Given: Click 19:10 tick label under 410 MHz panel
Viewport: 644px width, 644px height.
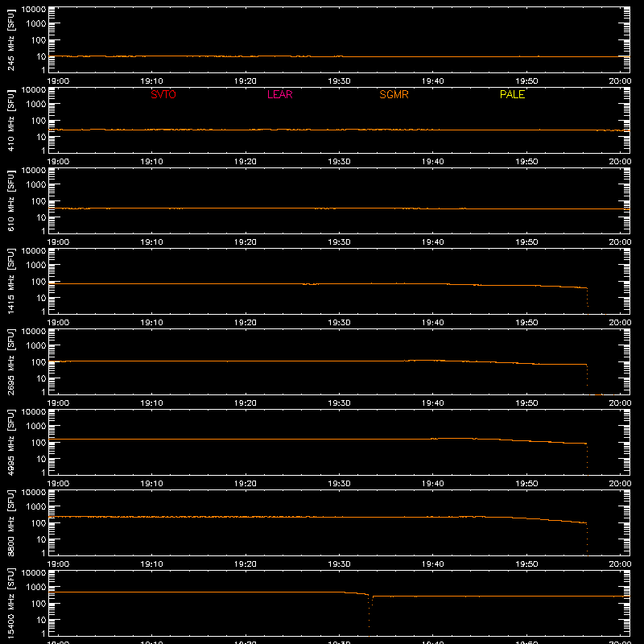Looking at the screenshot, I should [x=152, y=162].
